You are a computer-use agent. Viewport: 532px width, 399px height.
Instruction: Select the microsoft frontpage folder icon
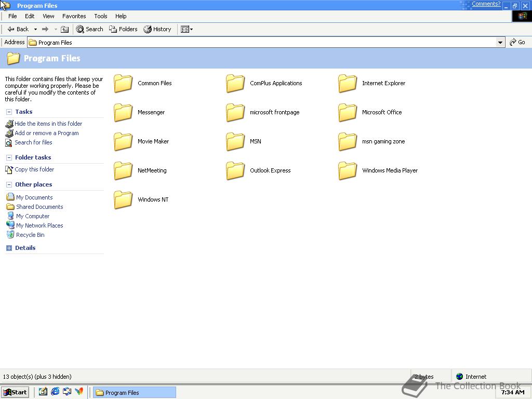pos(235,113)
